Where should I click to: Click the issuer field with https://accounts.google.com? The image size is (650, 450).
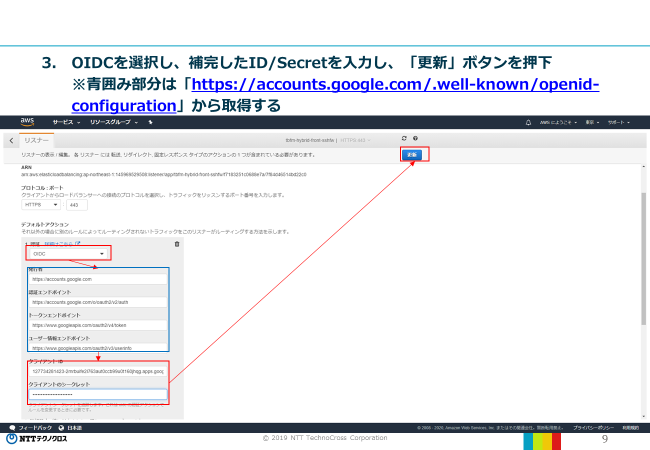[x=98, y=279]
